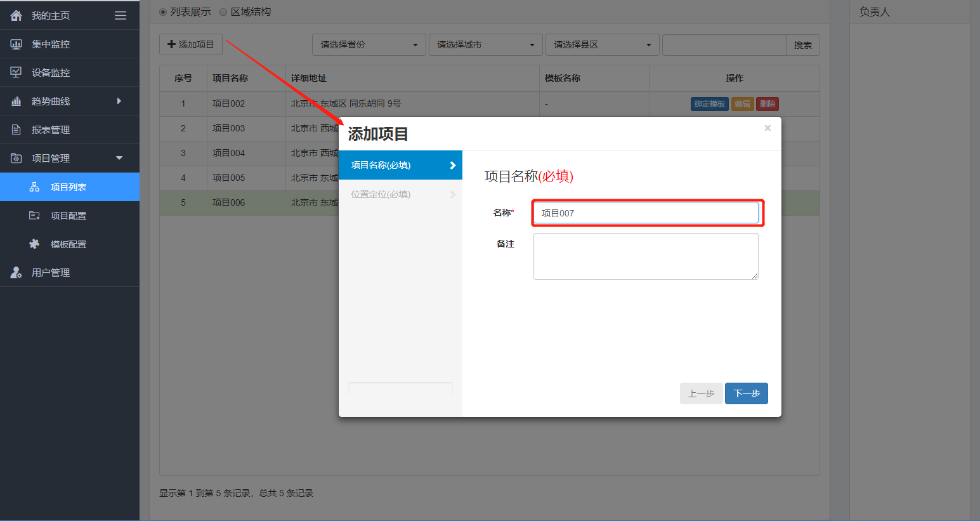Select 模板配置 submenu item
Viewport: 980px width, 521px height.
point(70,244)
